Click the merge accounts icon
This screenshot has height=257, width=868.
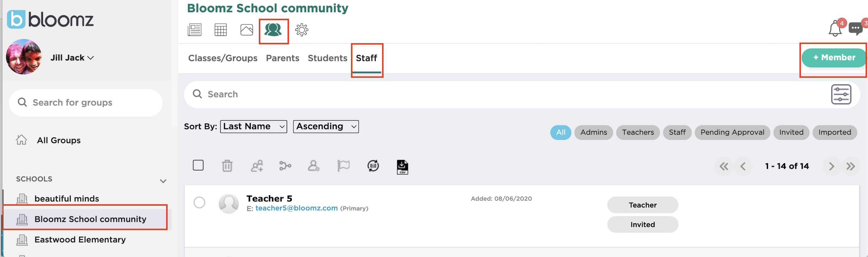(285, 166)
